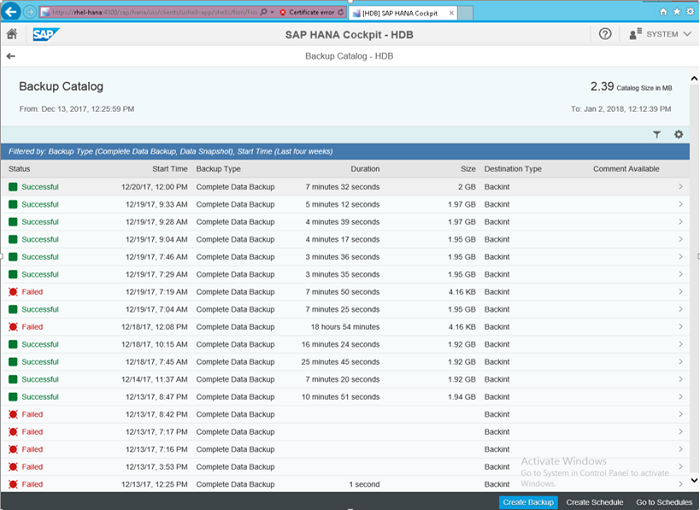The height and width of the screenshot is (510, 700).
Task: Click the SAP logo
Action: [46, 34]
